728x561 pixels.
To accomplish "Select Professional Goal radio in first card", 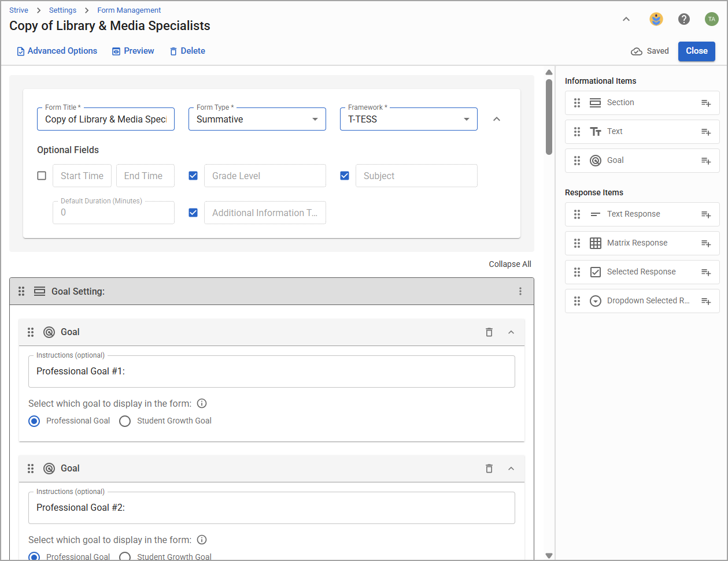I will 34,421.
